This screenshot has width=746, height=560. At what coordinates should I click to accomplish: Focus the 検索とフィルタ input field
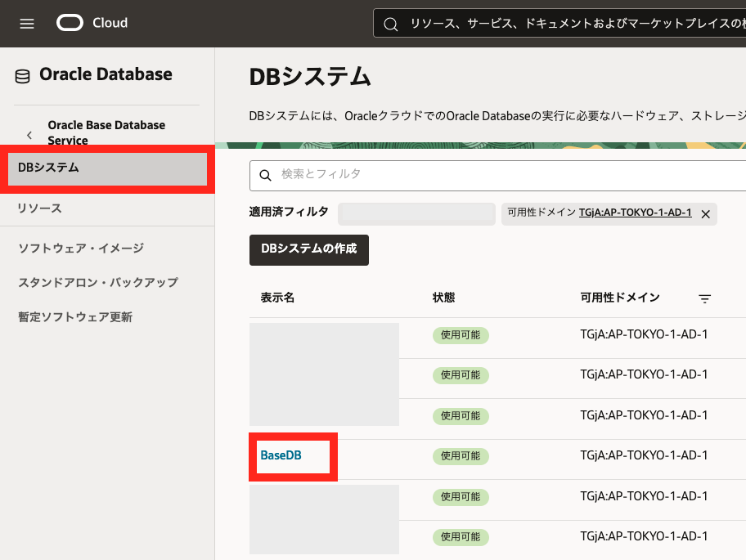[507, 175]
